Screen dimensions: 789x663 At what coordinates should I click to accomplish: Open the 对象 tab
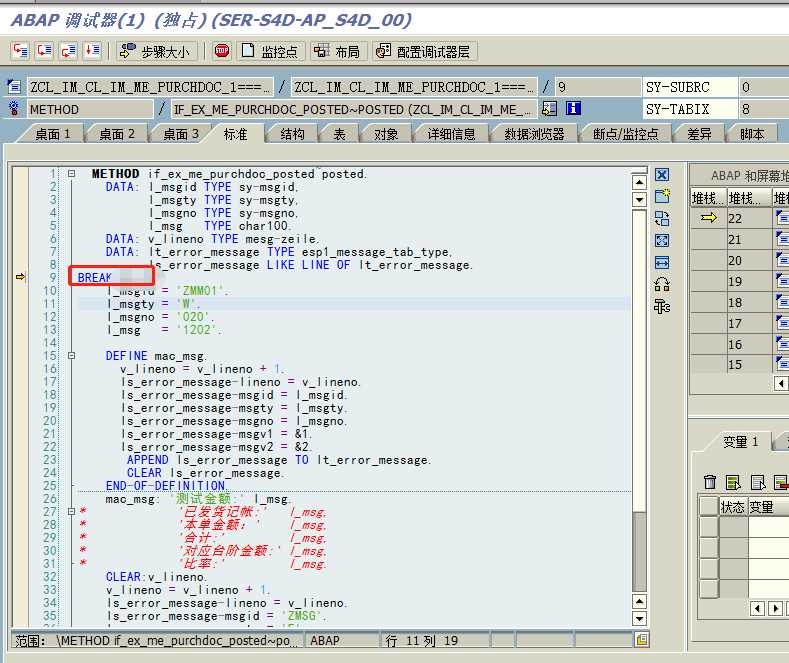coord(386,134)
